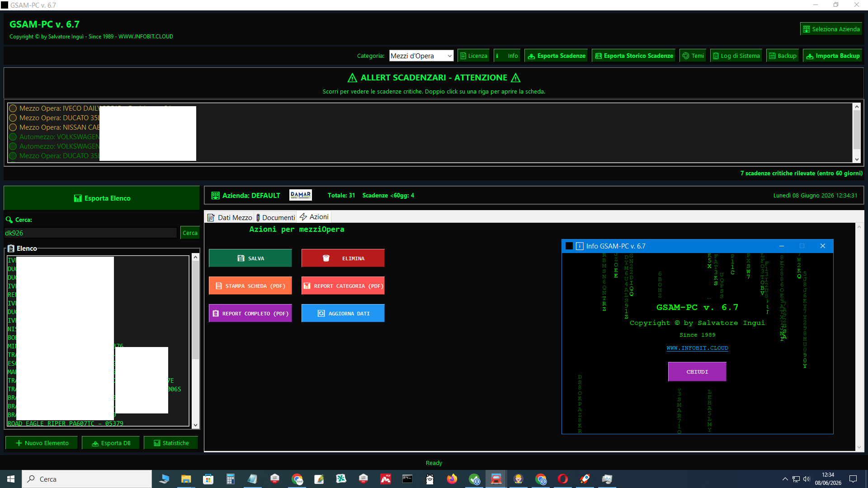Click REPORT CATEGORIA (PDF) button
The height and width of the screenshot is (488, 868).
343,286
